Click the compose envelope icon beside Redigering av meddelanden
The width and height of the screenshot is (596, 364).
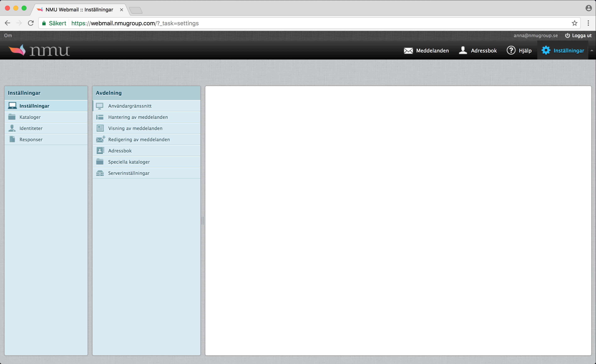coord(100,139)
